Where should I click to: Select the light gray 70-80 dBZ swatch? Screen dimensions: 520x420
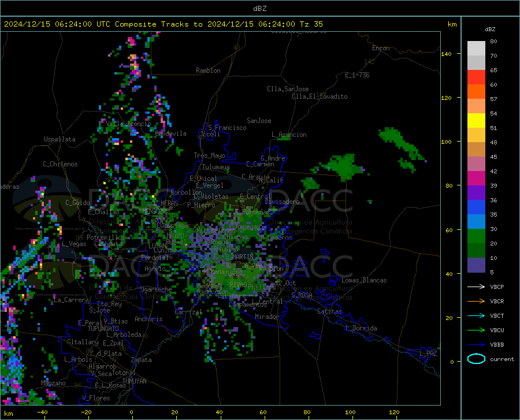pos(476,48)
